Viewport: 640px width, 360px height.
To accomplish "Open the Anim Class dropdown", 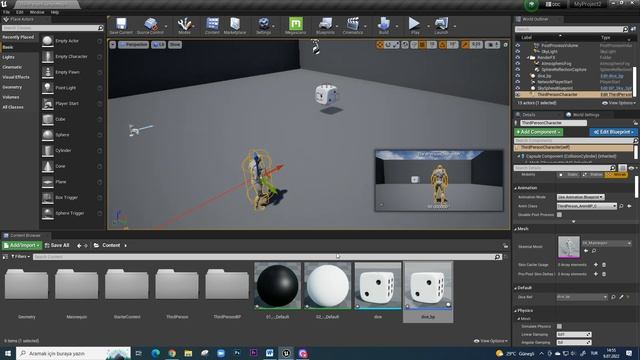I will [x=587, y=206].
